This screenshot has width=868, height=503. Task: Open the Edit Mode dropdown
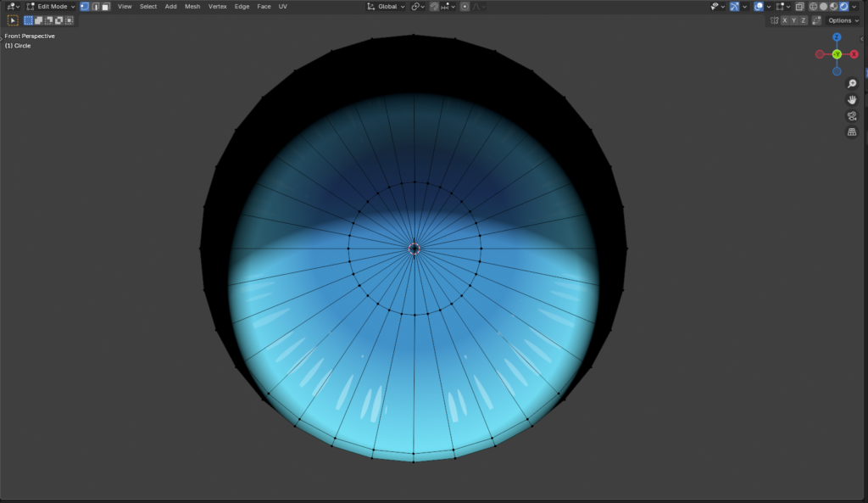coord(50,7)
